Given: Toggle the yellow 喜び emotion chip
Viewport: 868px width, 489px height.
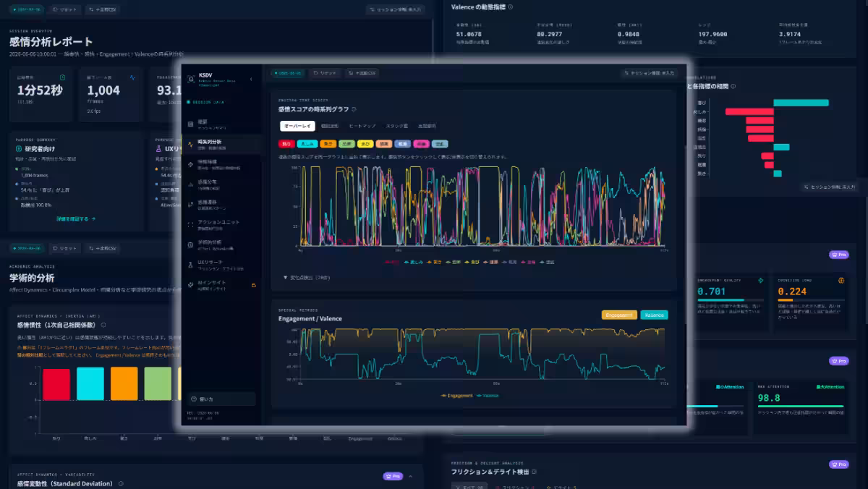Looking at the screenshot, I should click(x=365, y=144).
